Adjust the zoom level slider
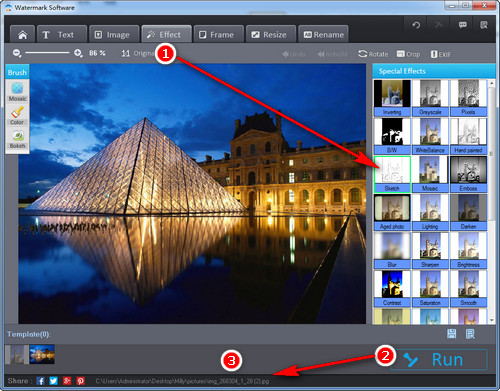Screen dimensions: 500x391 pos(47,53)
